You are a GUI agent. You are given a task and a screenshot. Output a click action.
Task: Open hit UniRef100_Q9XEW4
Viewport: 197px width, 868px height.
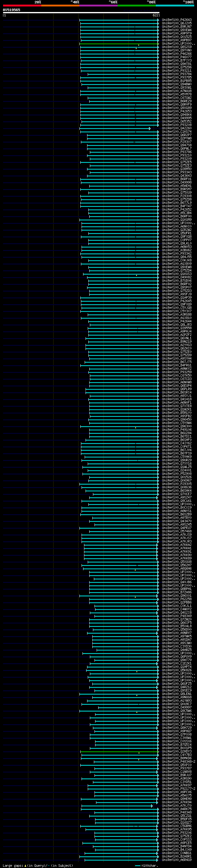(177, 30)
